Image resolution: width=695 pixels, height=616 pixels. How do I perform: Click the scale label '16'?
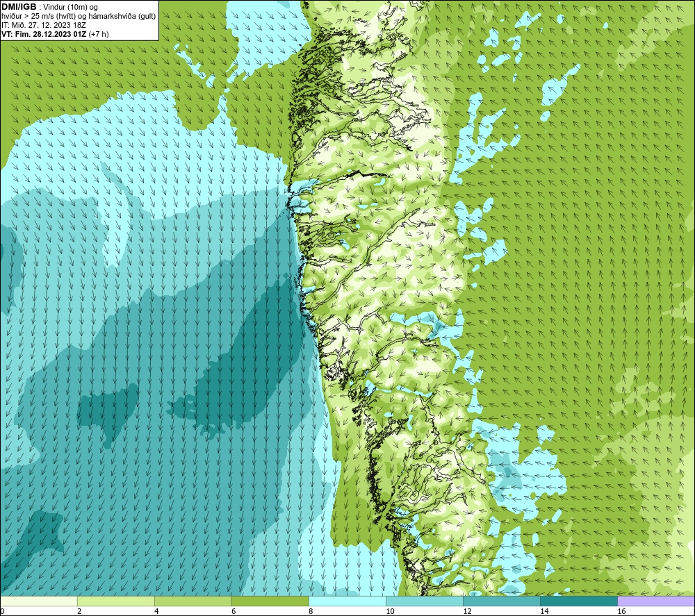coord(621,612)
